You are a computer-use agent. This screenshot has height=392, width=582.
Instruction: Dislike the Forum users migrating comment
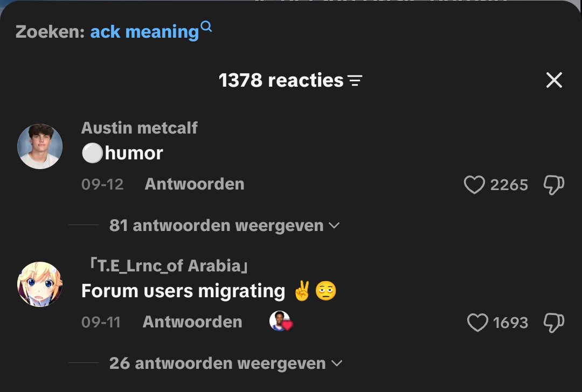pos(554,323)
